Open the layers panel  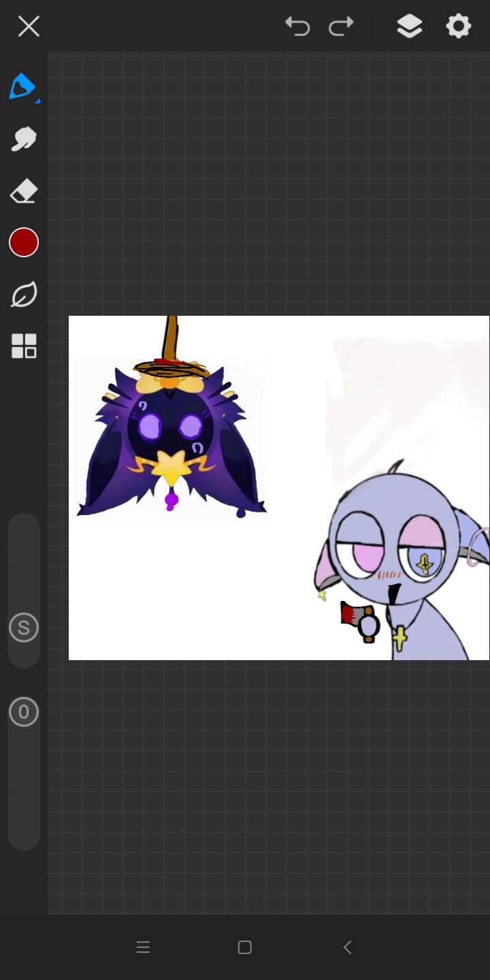tap(409, 27)
